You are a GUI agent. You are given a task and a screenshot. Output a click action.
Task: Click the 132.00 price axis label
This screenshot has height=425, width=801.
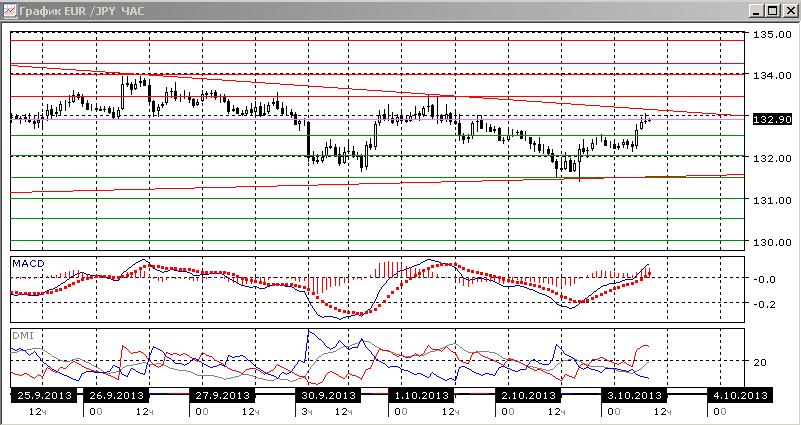point(772,158)
